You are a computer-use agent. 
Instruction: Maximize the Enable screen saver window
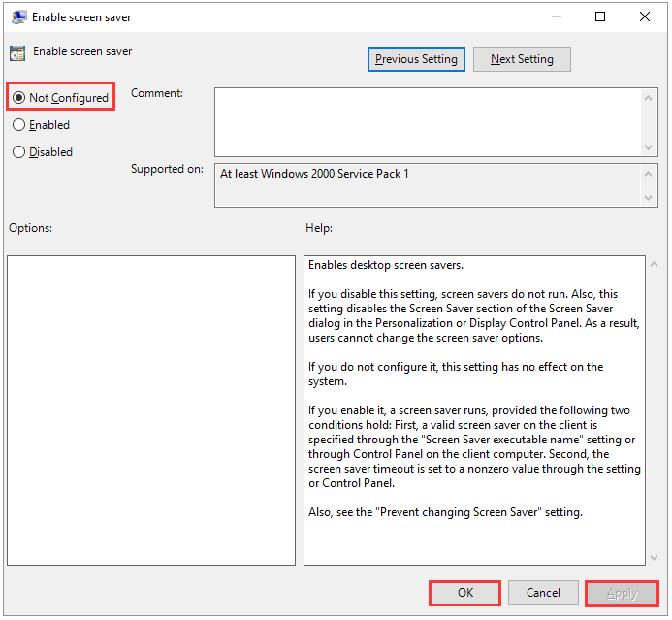[600, 16]
